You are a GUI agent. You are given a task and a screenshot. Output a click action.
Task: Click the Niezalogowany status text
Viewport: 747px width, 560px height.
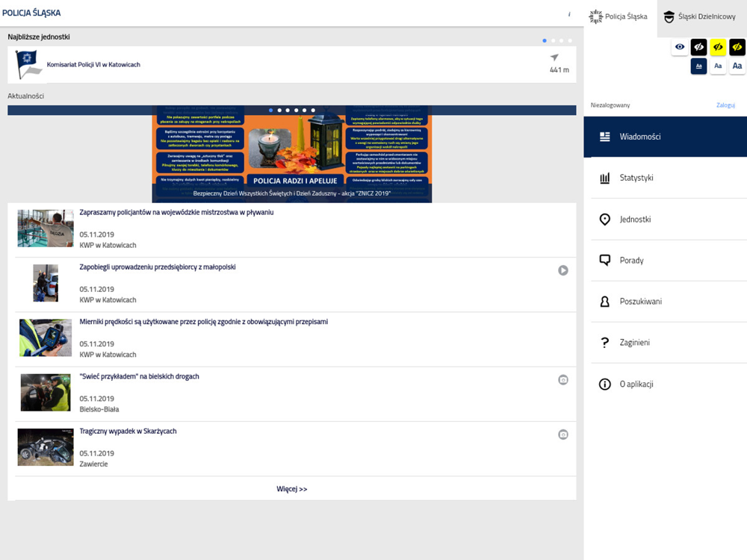610,105
